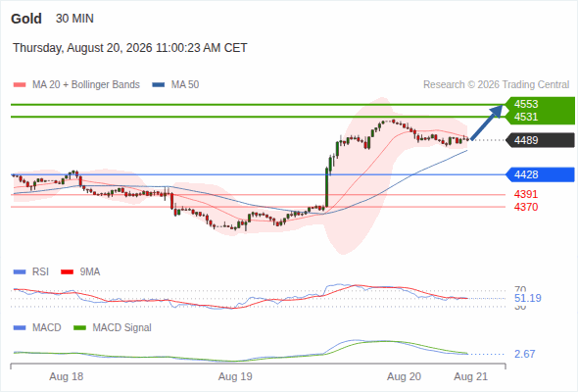Image resolution: width=578 pixels, height=392 pixels.
Task: Click the pink MA 20 Bollinger Bands swatch
Action: [20, 85]
